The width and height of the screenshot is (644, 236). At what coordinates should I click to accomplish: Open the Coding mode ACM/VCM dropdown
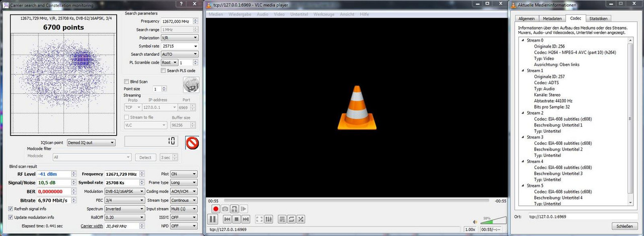184,191
